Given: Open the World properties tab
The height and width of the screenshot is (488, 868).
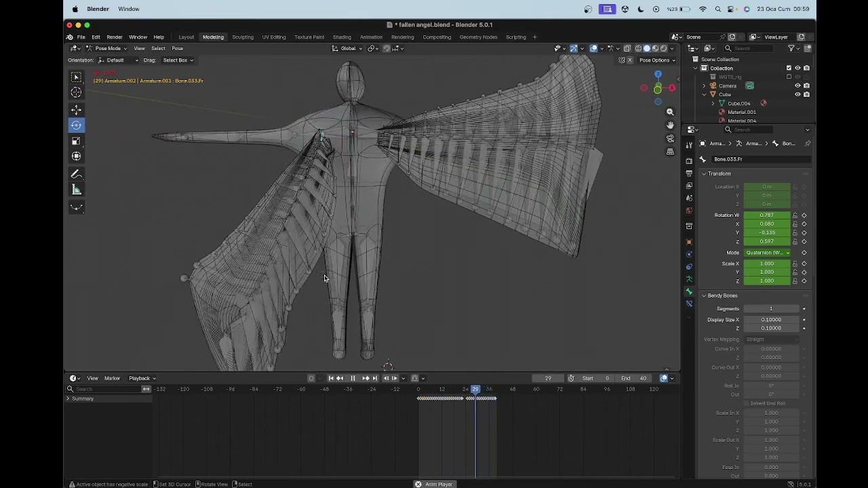Looking at the screenshot, I should 689,210.
